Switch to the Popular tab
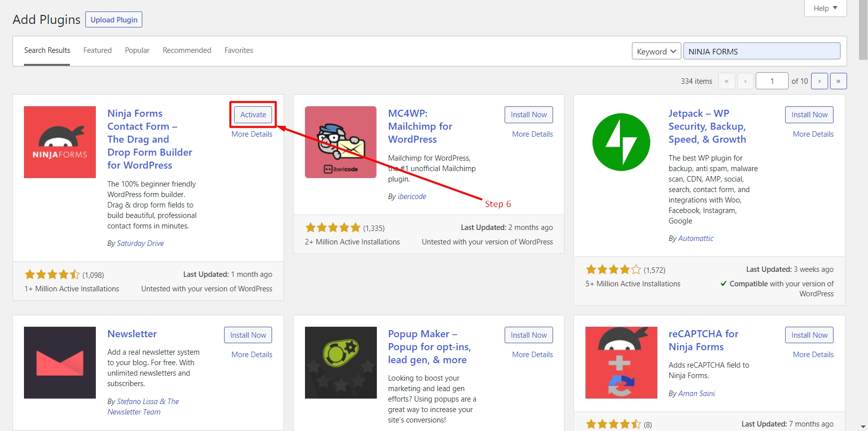 pyautogui.click(x=137, y=50)
